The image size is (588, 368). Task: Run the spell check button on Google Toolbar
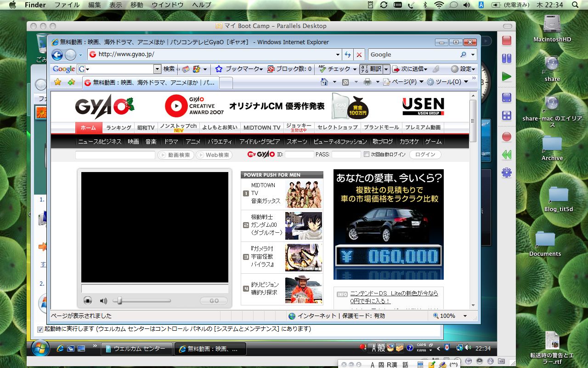pyautogui.click(x=322, y=69)
